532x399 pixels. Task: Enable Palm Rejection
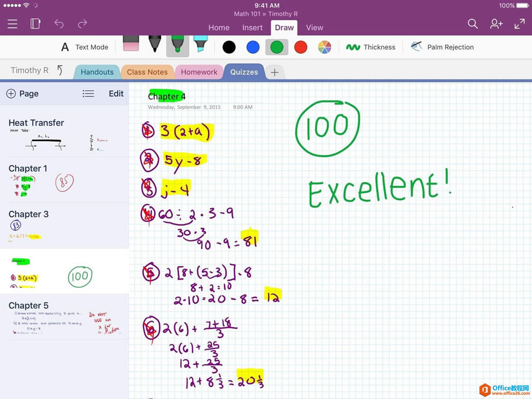442,47
